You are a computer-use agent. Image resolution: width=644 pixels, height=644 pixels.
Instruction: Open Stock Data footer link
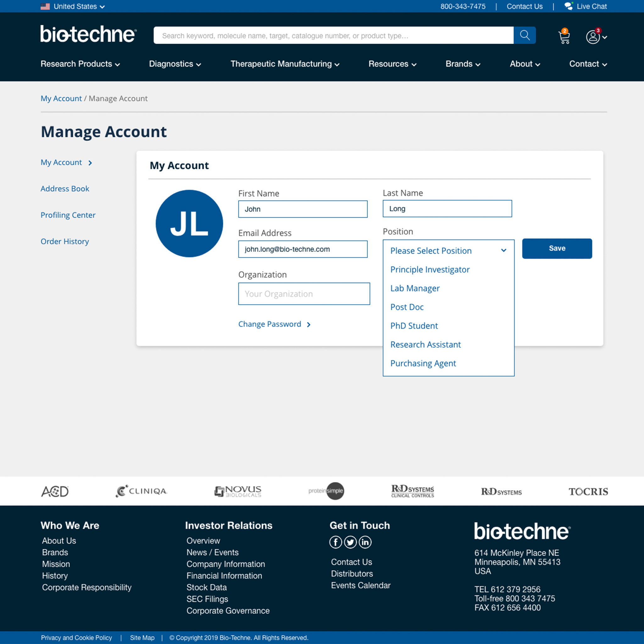[206, 587]
